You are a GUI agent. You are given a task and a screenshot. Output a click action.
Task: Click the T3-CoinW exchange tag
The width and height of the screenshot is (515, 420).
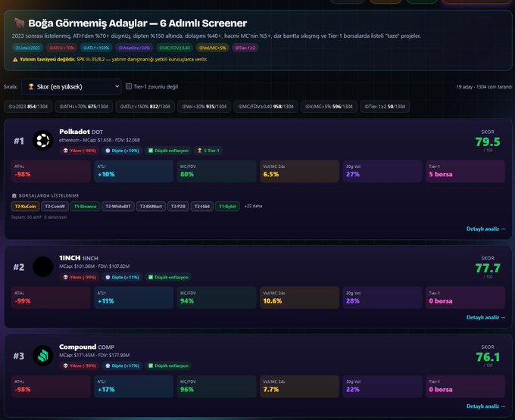click(55, 207)
